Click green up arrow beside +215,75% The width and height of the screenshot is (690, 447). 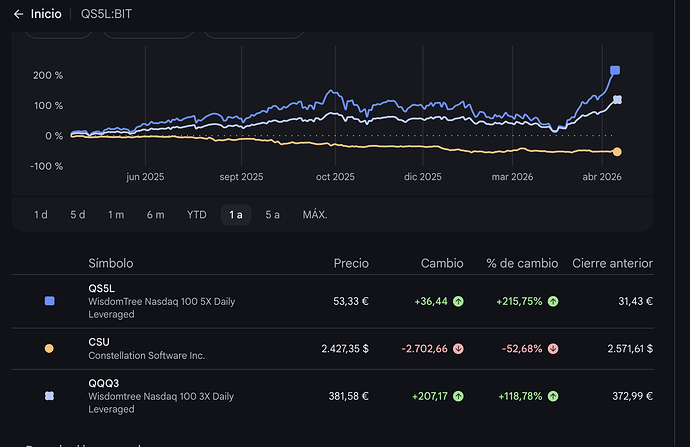point(553,301)
